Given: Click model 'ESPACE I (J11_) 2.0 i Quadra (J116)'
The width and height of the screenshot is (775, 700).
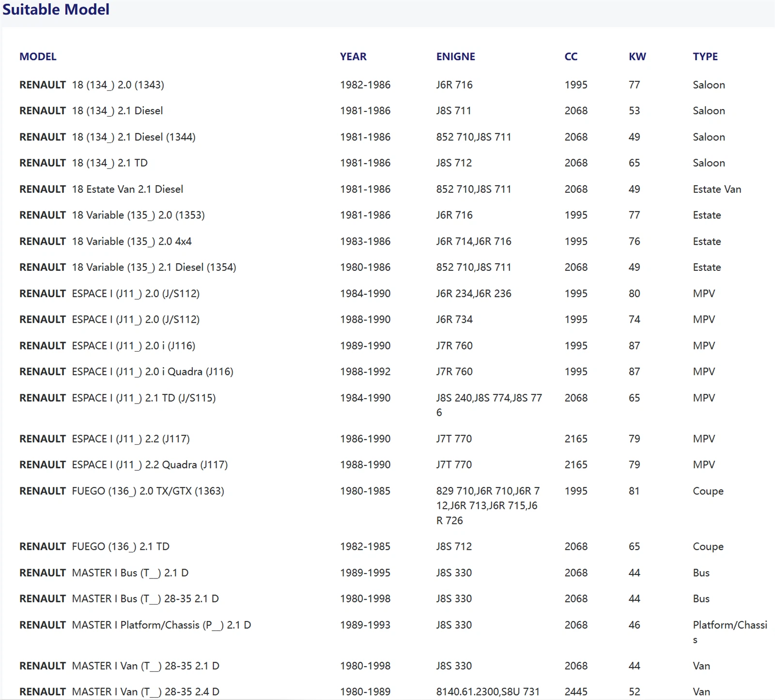Looking at the screenshot, I should point(153,372).
